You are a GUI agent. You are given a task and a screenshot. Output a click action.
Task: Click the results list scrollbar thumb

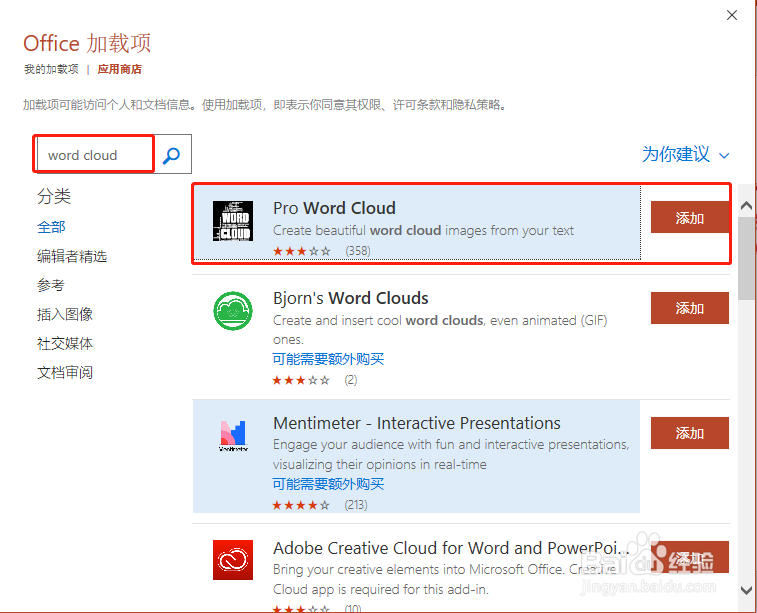746,257
